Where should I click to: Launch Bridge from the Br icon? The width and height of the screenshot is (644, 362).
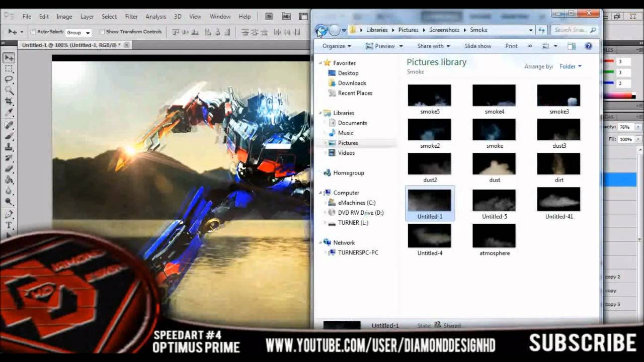click(269, 17)
